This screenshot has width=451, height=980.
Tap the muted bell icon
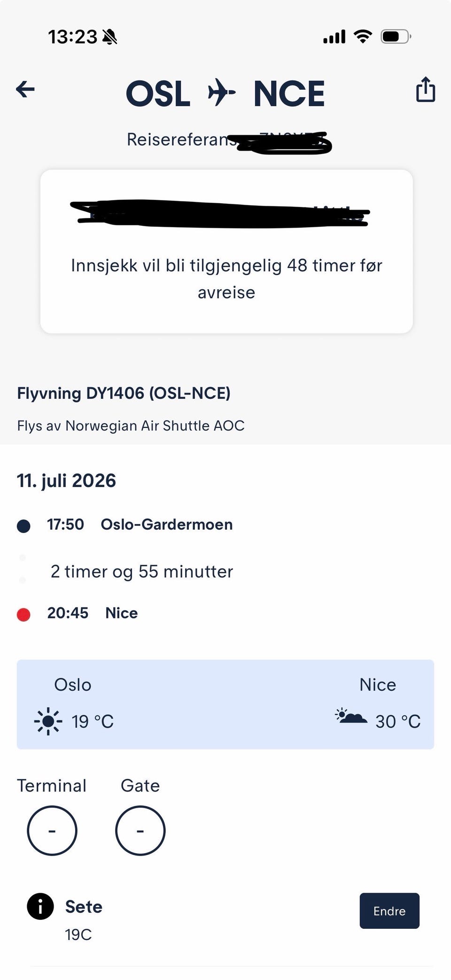pyautogui.click(x=110, y=37)
